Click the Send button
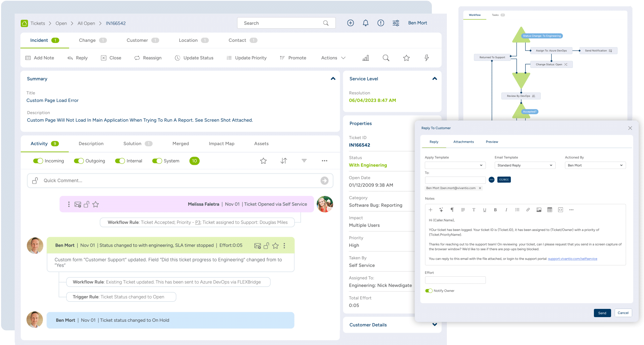The height and width of the screenshot is (345, 644). [602, 313]
